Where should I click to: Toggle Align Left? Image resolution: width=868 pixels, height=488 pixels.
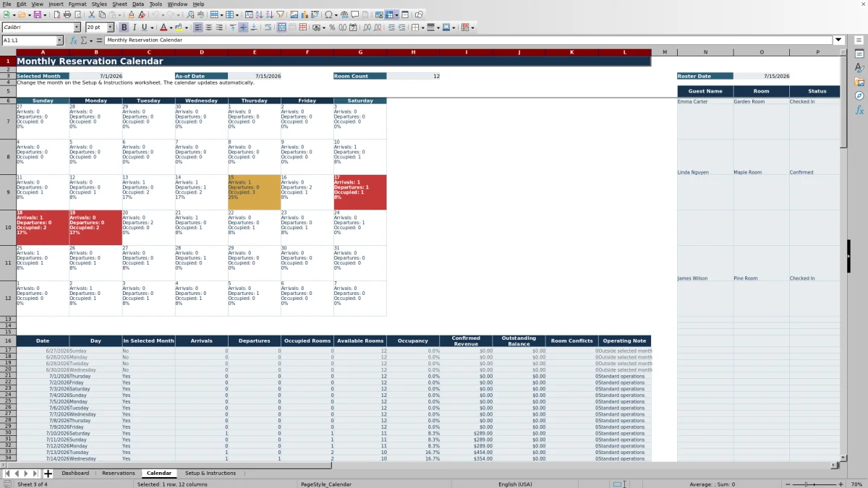point(197,27)
